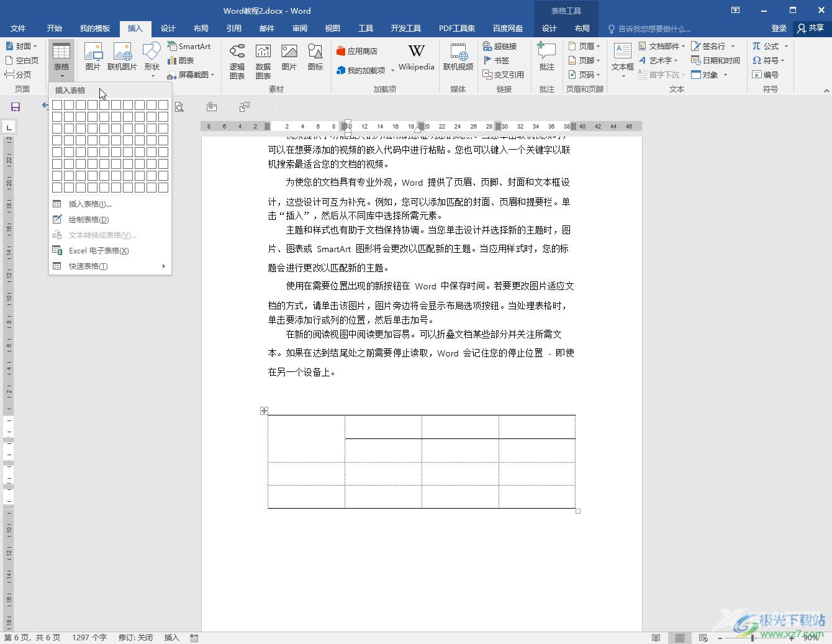Click the zoom out minus button
This screenshot has width=832, height=644.
[x=720, y=638]
